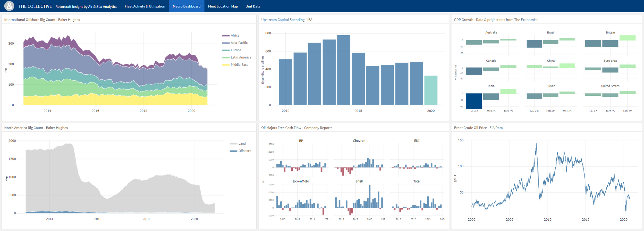644x231 pixels.
Task: Click the Brent crude price peak near 2008
Action: click(536, 144)
